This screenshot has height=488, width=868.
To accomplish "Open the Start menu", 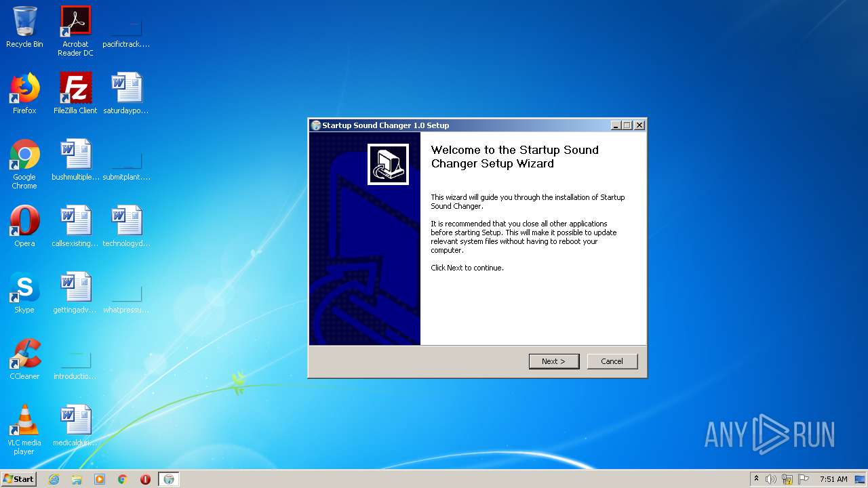I will click(x=19, y=479).
